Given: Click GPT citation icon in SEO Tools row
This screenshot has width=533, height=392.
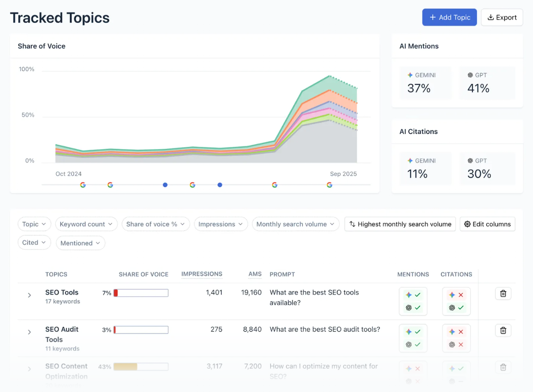Looking at the screenshot, I should (452, 308).
